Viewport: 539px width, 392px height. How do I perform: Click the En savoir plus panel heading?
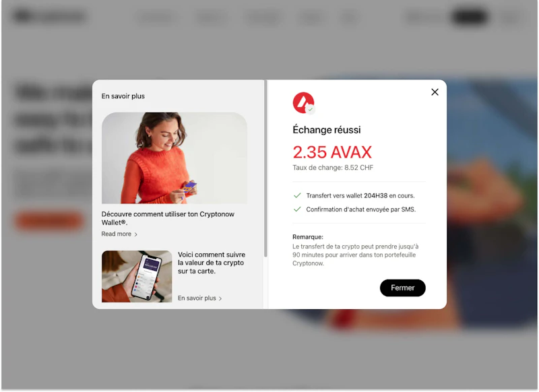pos(123,96)
